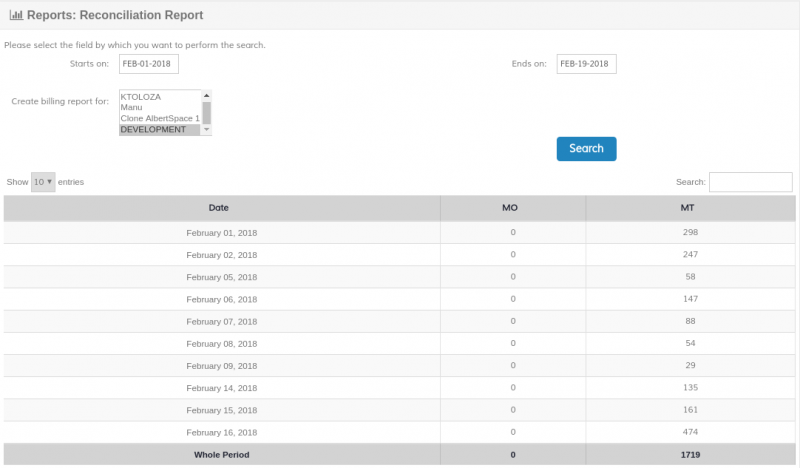
Task: Click the table Search filter box
Action: pyautogui.click(x=750, y=182)
